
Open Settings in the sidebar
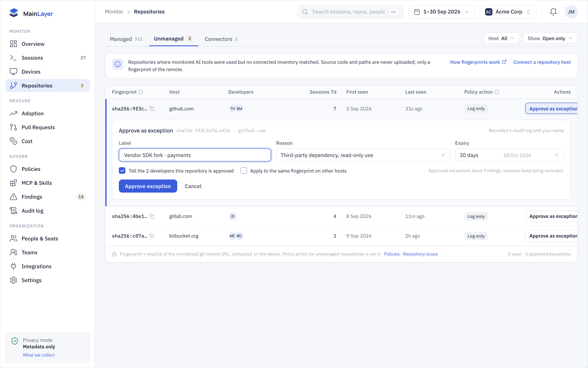pos(47,280)
